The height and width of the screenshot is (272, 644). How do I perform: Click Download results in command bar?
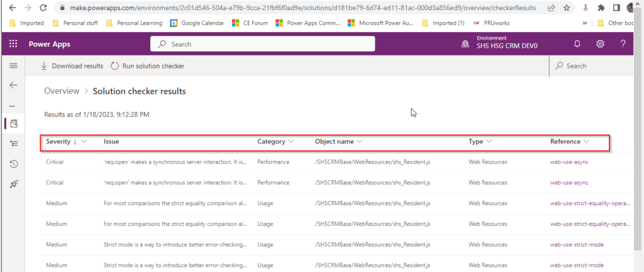tap(72, 66)
